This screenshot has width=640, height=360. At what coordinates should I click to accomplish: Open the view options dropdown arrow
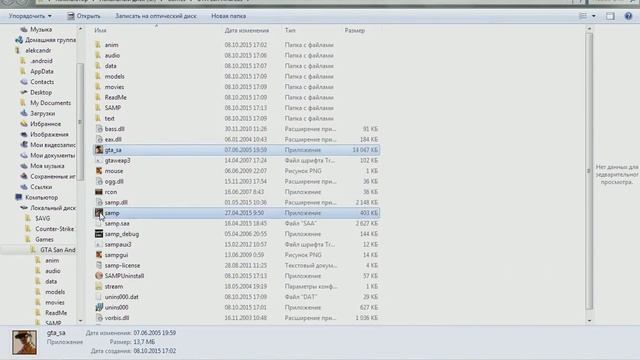pos(593,16)
